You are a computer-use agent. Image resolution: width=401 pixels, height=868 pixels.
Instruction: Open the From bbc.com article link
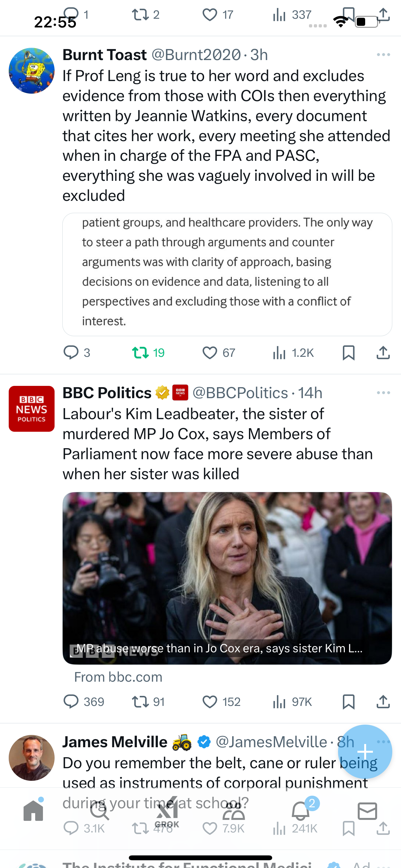pos(118,677)
